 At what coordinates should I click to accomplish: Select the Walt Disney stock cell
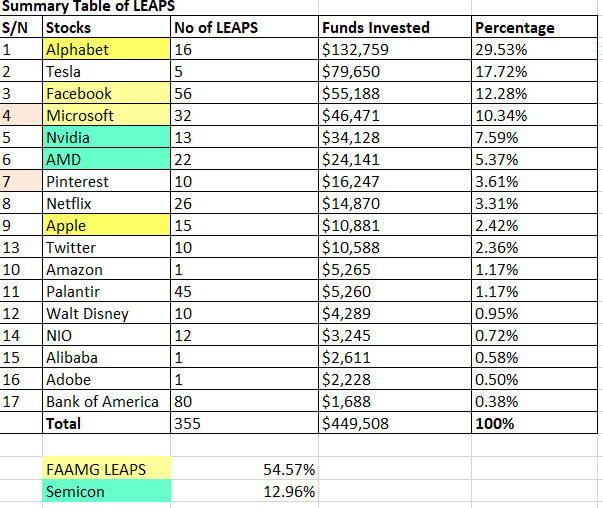pos(106,313)
